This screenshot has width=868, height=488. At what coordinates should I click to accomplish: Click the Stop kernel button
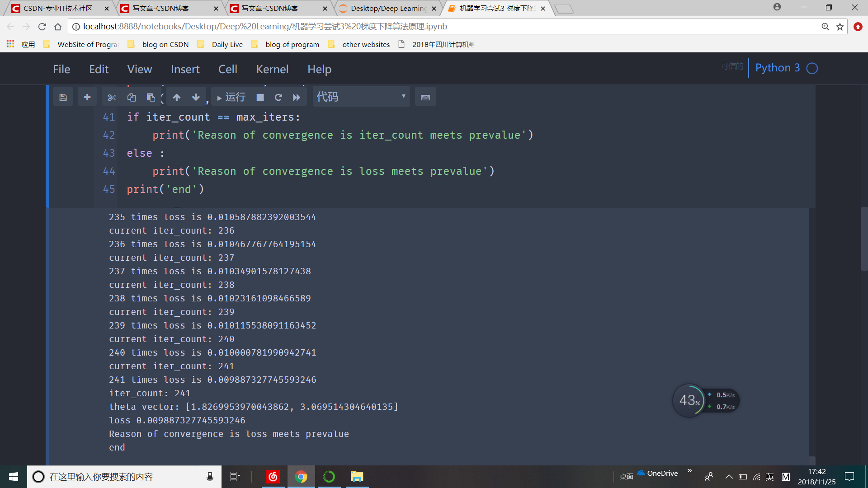coord(259,97)
